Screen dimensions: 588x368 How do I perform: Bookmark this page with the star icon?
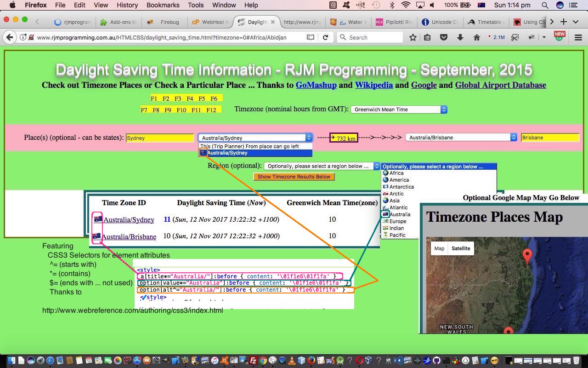(413, 37)
